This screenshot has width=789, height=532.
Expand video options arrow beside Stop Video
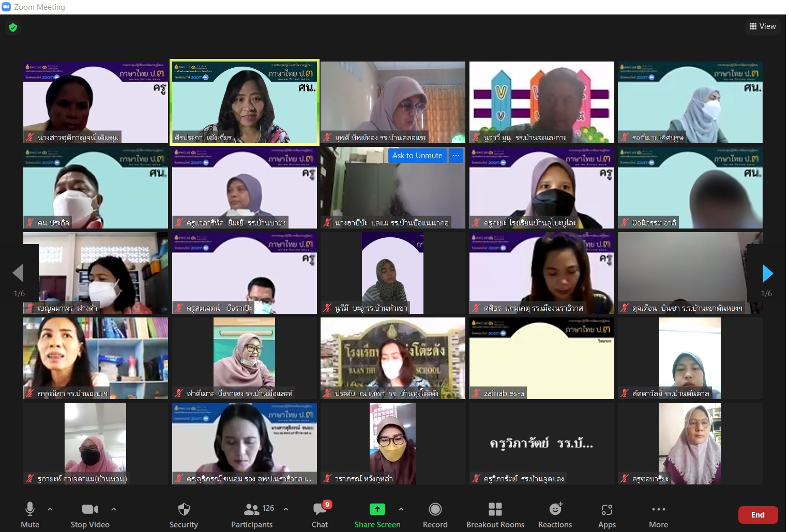click(x=114, y=509)
